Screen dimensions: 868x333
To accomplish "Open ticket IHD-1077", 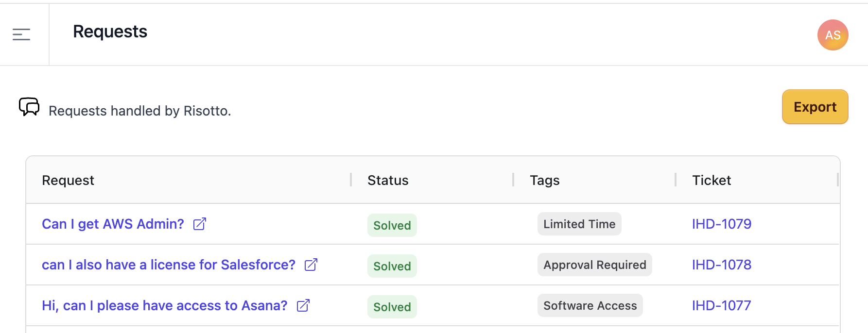I will (x=721, y=305).
